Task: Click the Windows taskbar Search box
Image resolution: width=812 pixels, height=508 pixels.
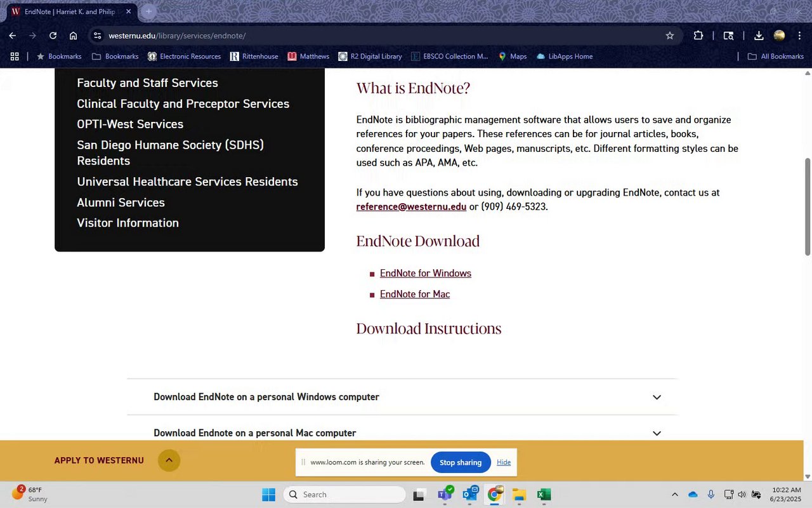Action: click(x=344, y=495)
